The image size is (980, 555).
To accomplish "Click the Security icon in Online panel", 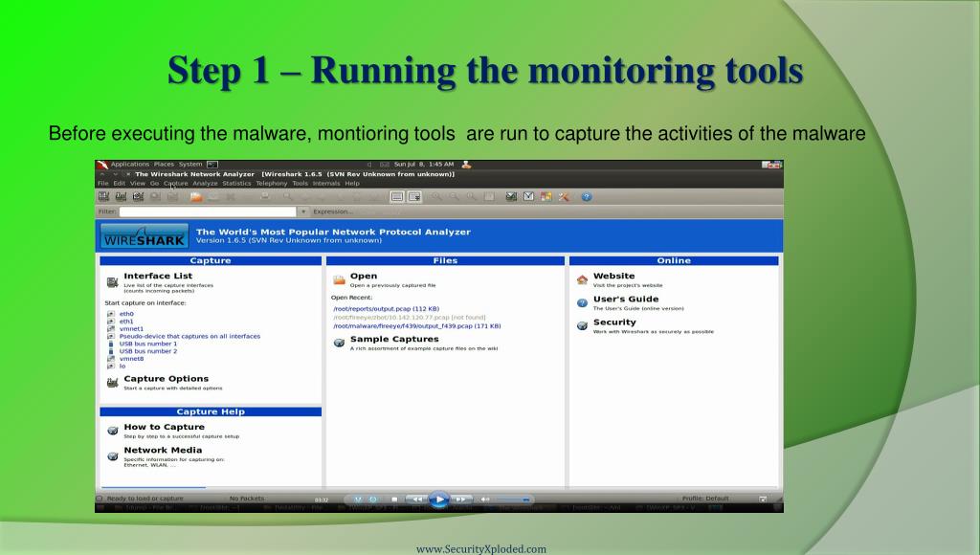I will point(582,325).
